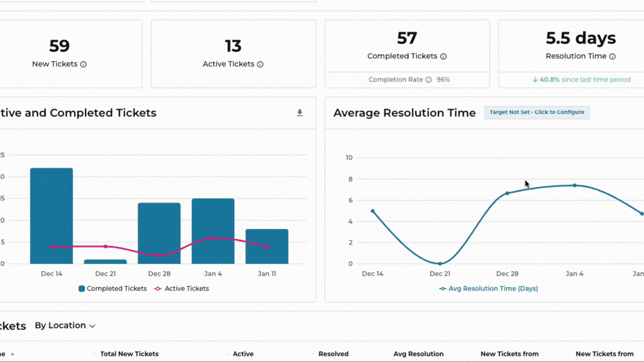The height and width of the screenshot is (362, 644).
Task: Click the info icon beside Completion Rate
Action: click(x=429, y=80)
